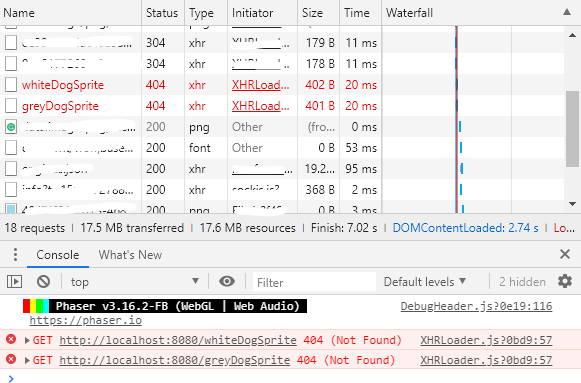The image size is (581, 383).
Task: Sort requests by Status column
Action: (162, 13)
